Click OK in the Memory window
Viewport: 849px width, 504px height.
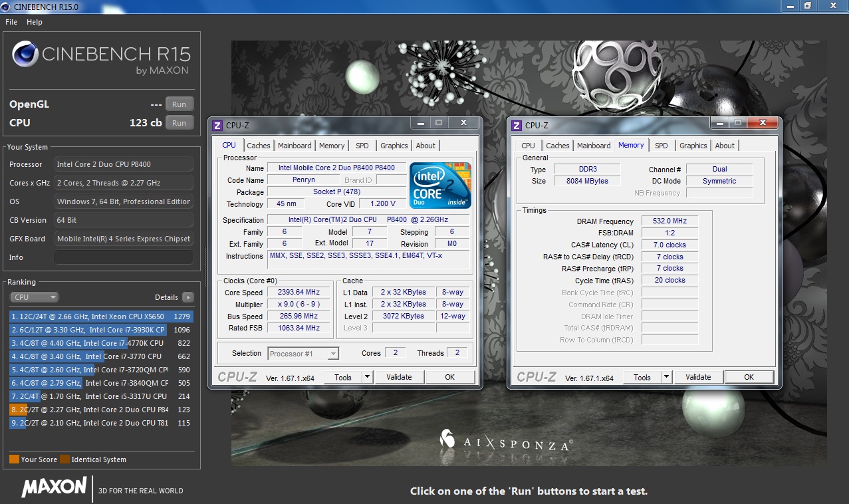click(x=749, y=377)
